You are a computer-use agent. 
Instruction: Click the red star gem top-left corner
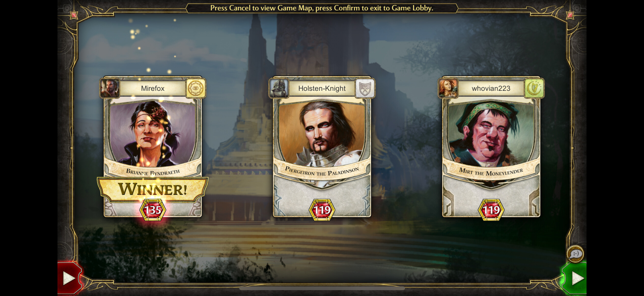(74, 15)
